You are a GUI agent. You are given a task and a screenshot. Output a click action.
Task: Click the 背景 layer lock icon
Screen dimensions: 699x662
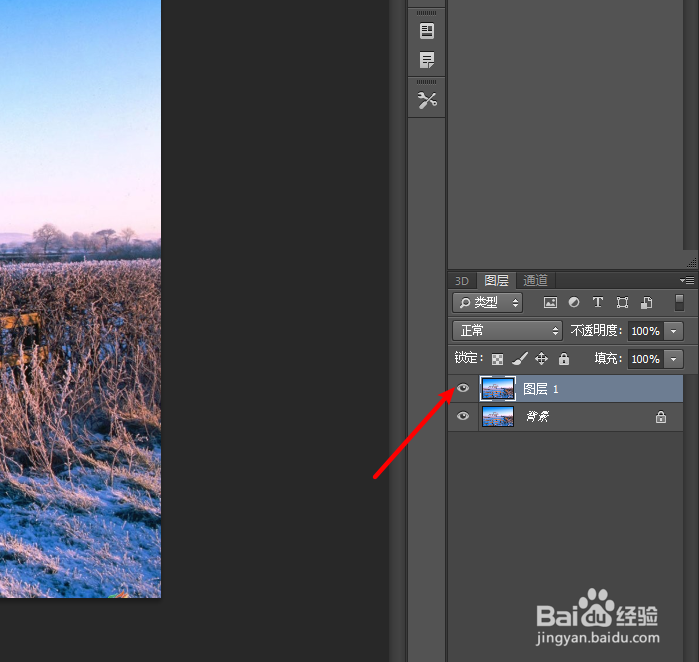coord(661,417)
